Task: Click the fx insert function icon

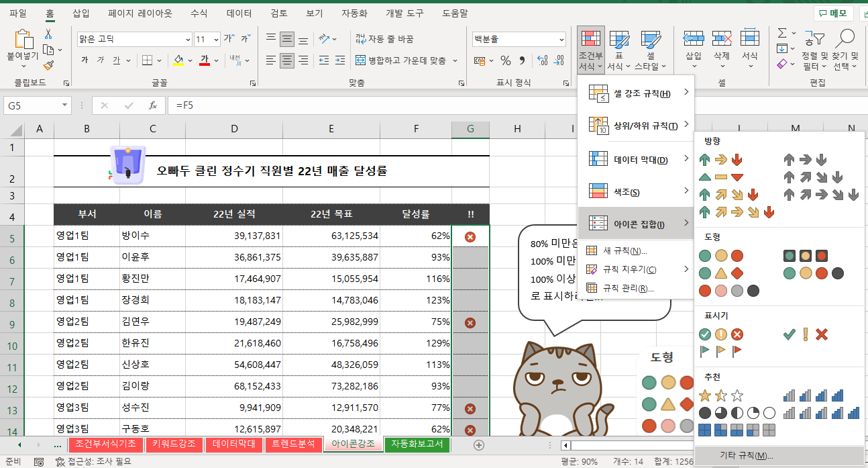Action: (x=152, y=105)
